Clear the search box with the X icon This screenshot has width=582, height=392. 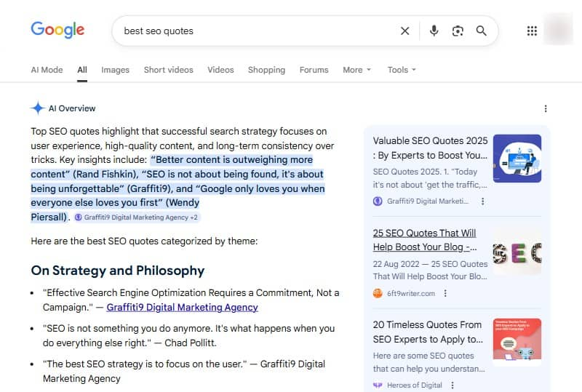point(405,31)
